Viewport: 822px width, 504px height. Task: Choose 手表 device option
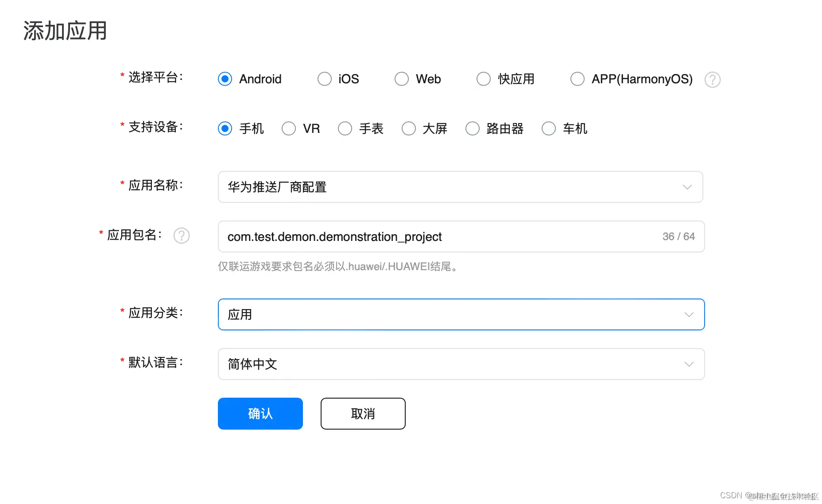coord(345,128)
